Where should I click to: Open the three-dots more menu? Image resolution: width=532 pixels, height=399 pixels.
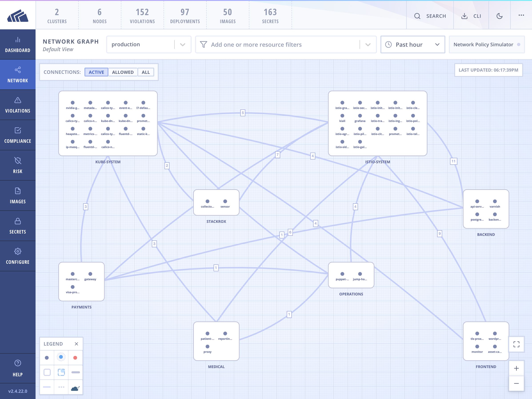tap(521, 15)
